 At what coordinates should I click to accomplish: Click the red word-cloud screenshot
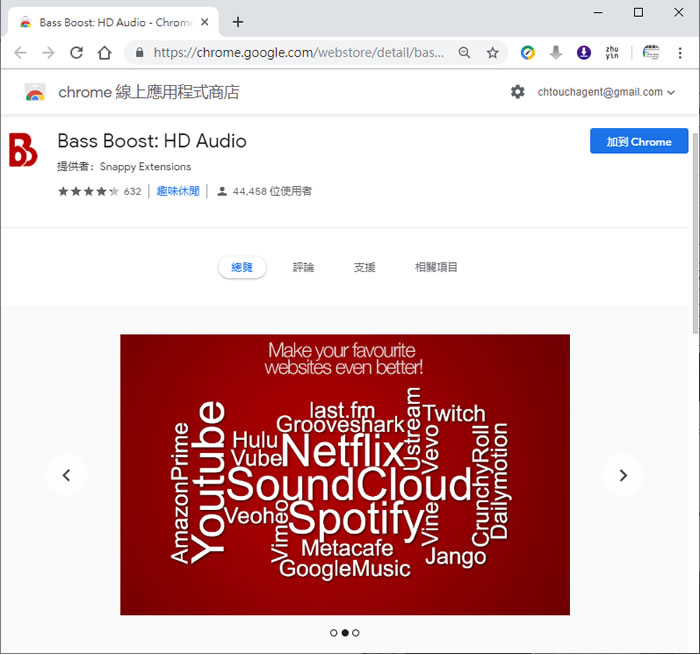pyautogui.click(x=345, y=475)
